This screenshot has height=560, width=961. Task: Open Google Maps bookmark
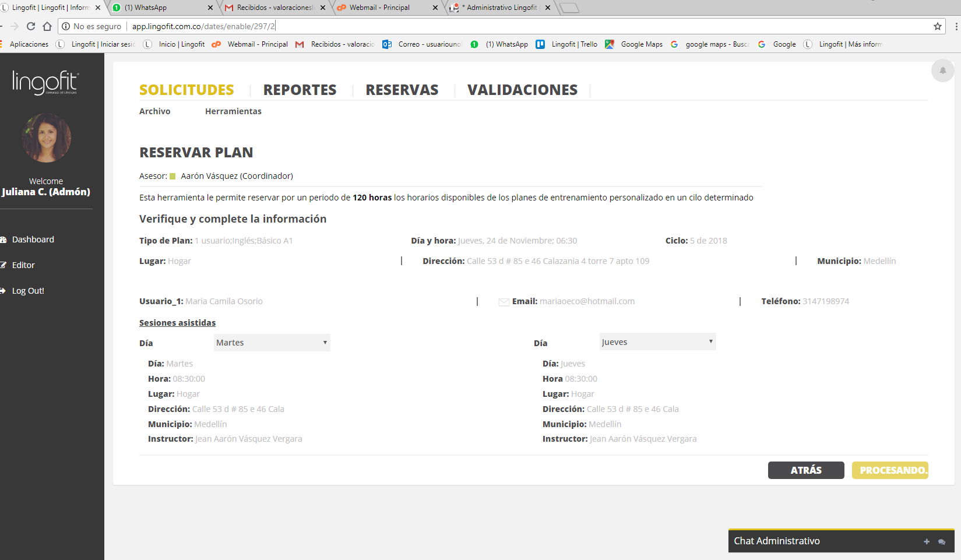tap(634, 44)
